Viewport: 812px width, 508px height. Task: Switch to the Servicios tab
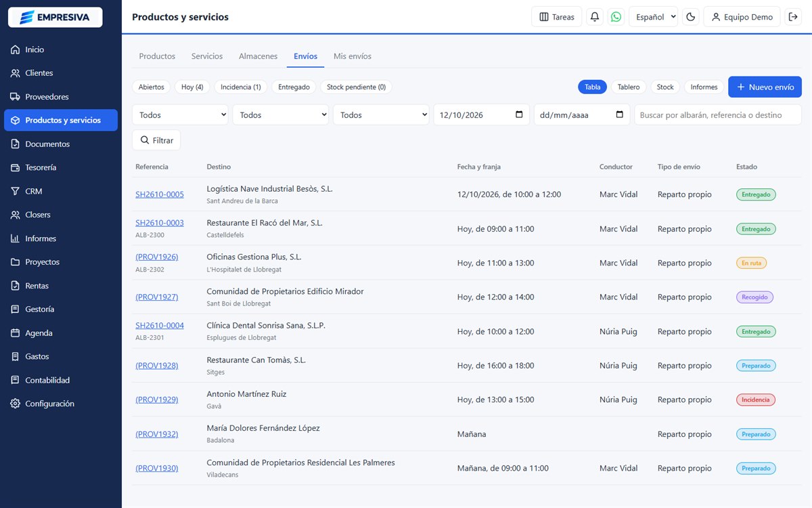[x=207, y=56]
